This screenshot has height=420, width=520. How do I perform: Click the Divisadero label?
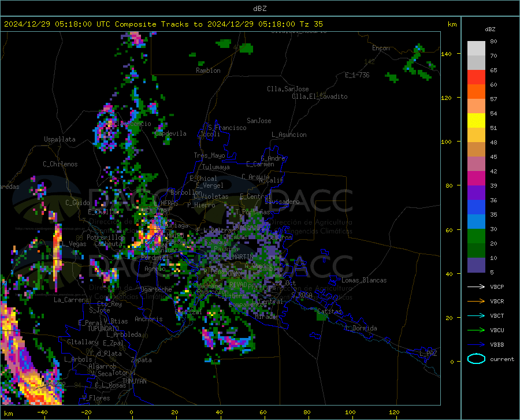282,202
